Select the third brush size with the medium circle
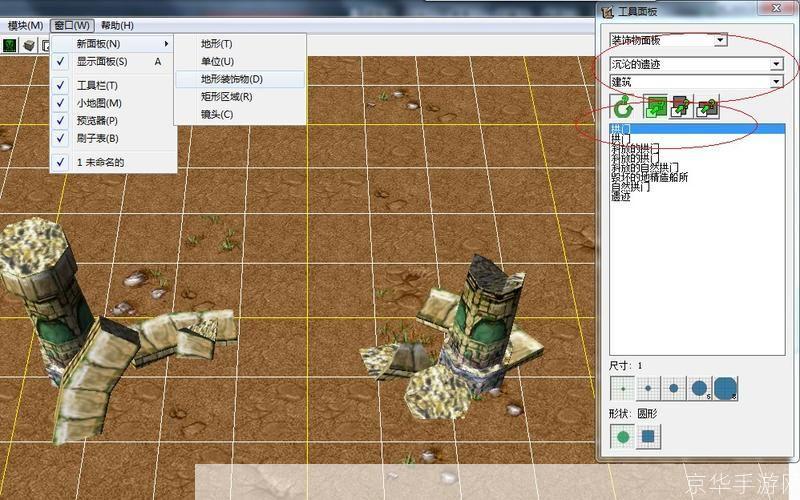Viewport: 800px width, 500px height. (673, 389)
